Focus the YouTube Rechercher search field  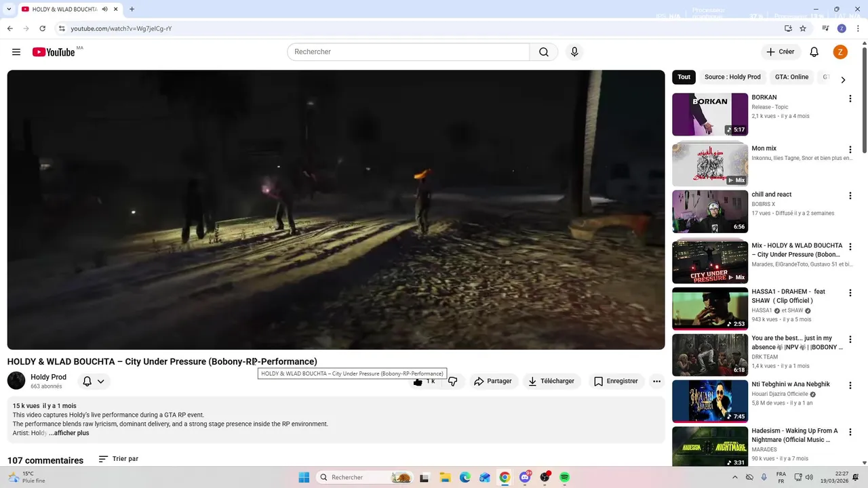tap(408, 52)
